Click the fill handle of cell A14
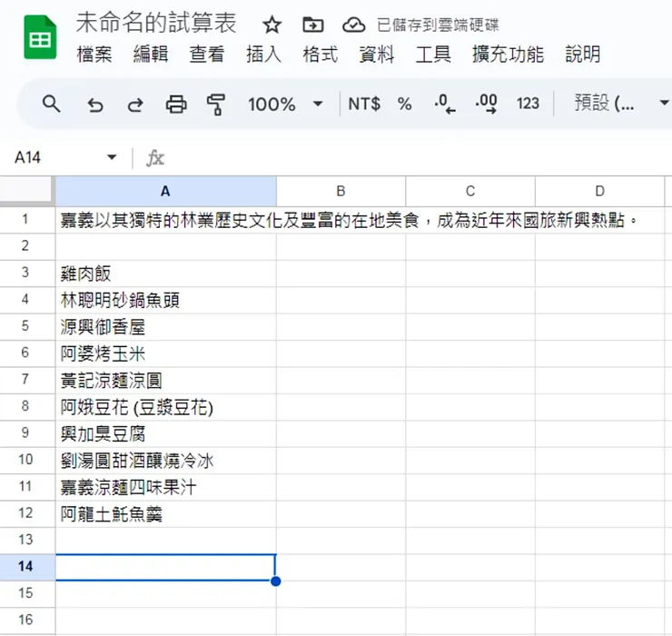This screenshot has width=672, height=636. point(276,581)
